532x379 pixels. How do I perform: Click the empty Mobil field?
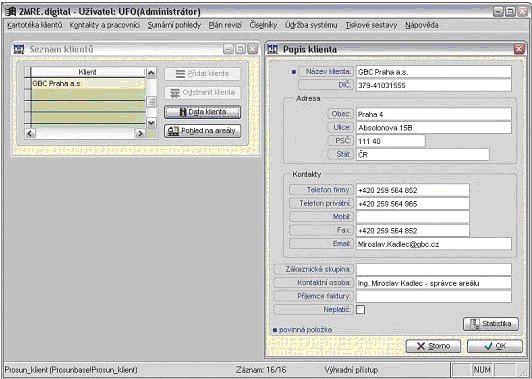click(x=413, y=217)
